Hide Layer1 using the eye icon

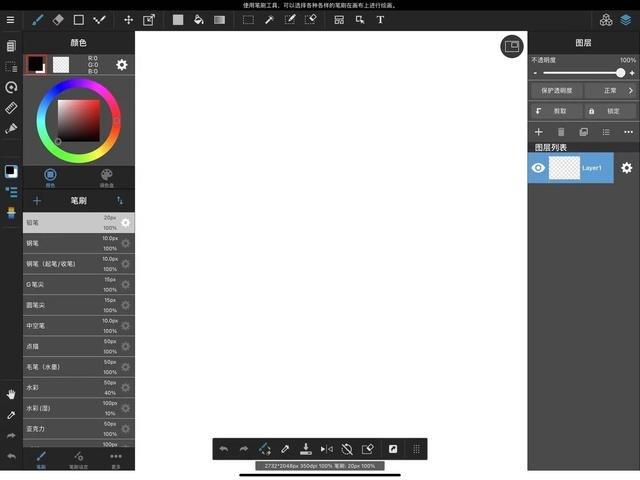[538, 168]
